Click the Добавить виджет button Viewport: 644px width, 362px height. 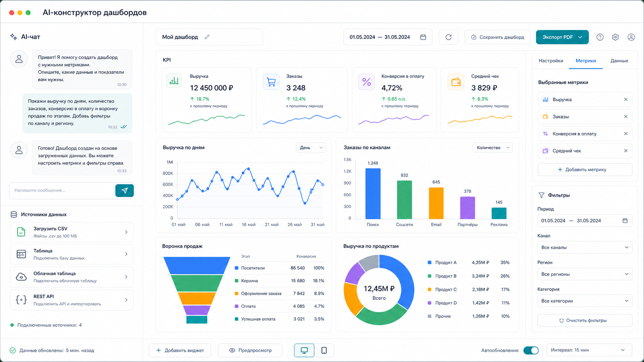[x=180, y=350]
